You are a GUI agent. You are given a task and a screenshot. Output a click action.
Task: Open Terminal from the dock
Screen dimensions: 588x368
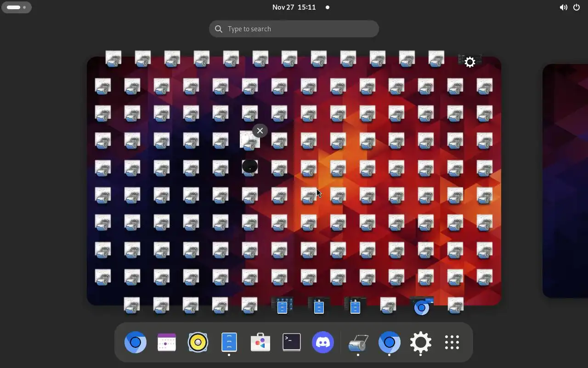(x=292, y=342)
